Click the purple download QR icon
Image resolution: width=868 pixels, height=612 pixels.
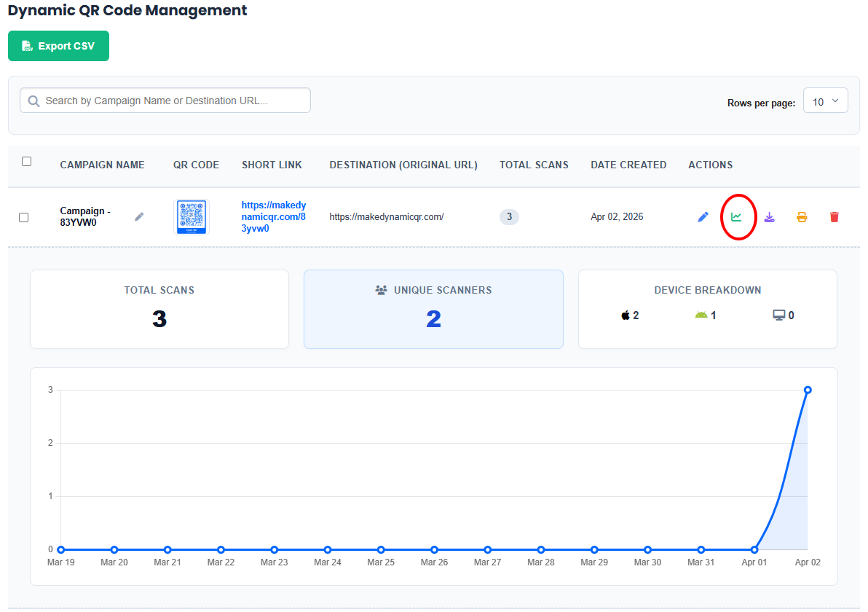[x=769, y=217]
